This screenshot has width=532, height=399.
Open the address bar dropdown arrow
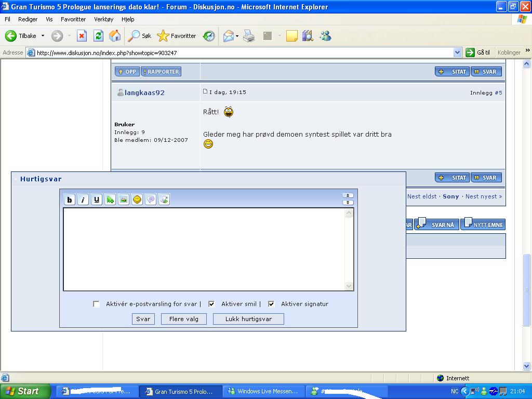457,52
